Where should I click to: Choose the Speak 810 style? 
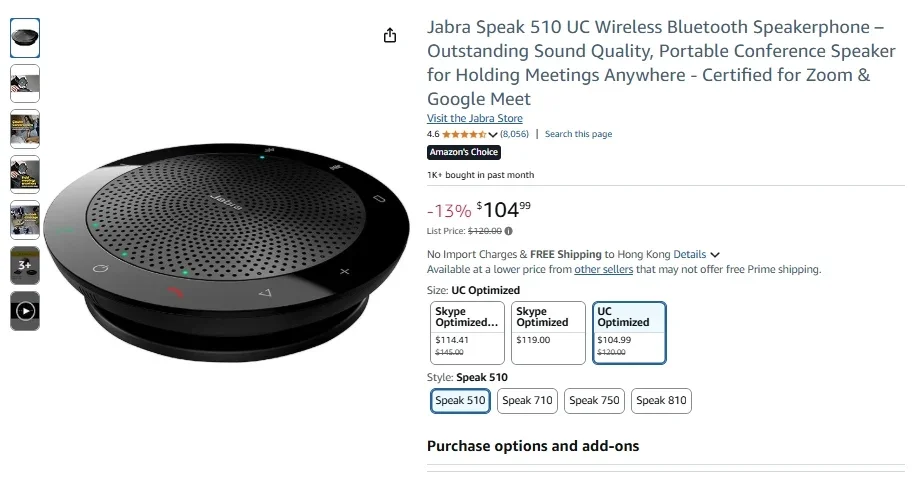(661, 401)
